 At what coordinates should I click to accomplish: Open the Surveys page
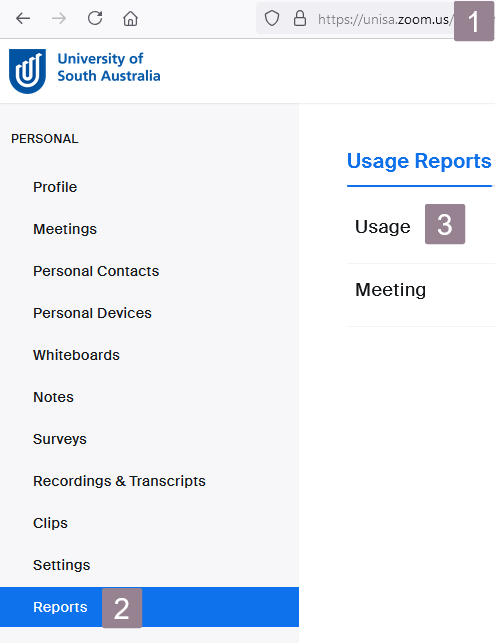(60, 439)
